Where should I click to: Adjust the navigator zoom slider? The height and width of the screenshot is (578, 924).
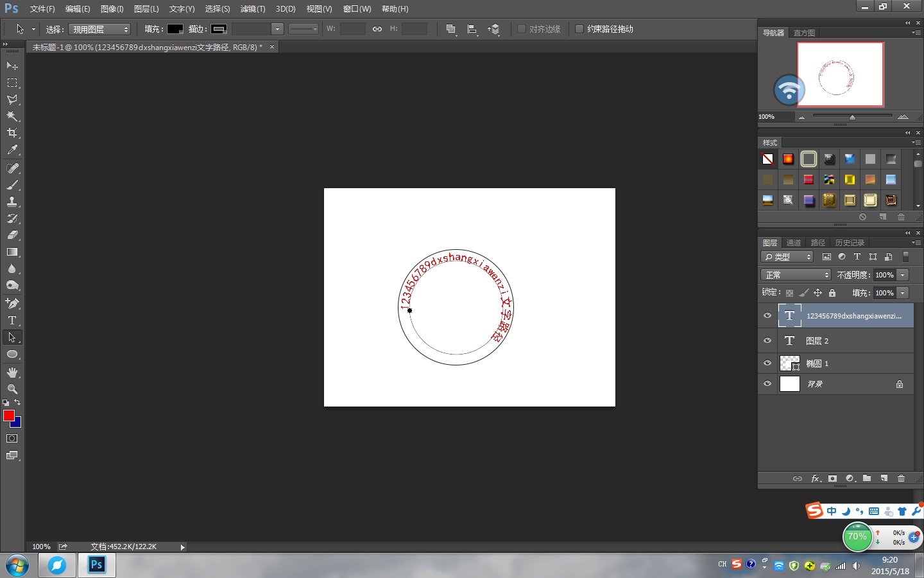pyautogui.click(x=852, y=117)
